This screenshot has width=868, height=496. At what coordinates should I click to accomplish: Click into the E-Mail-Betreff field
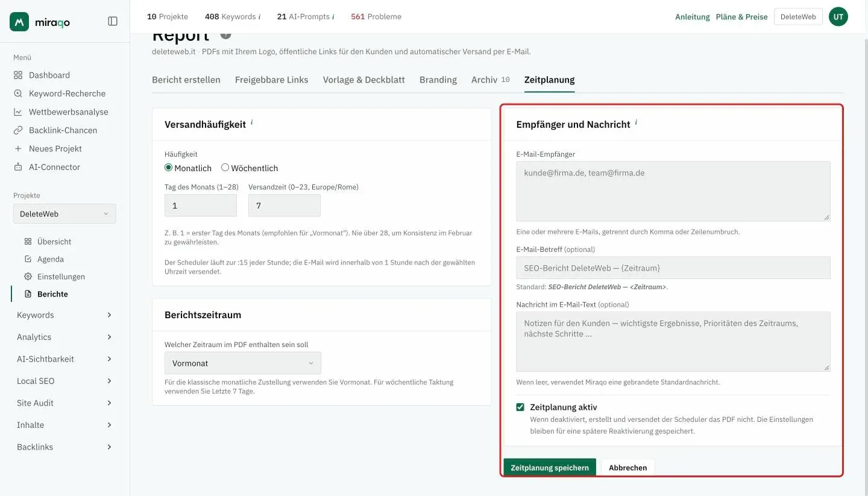pyautogui.click(x=673, y=268)
